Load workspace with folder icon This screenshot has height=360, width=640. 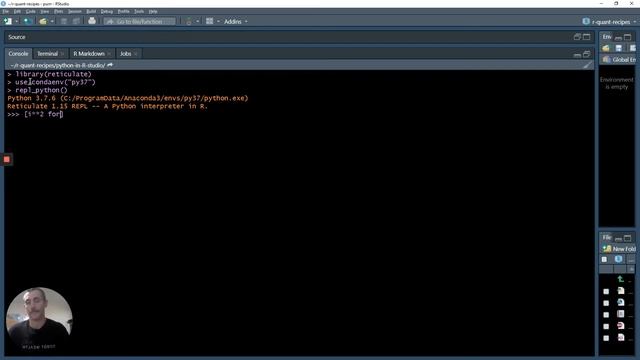point(606,48)
